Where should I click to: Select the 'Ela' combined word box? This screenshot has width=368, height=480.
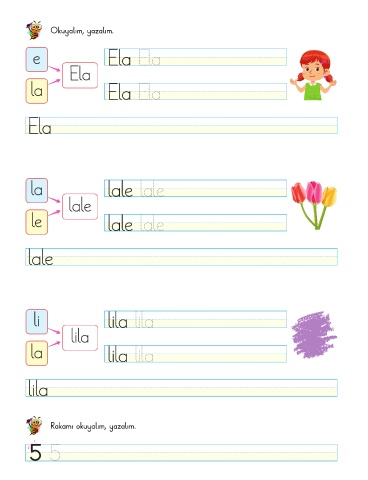pyautogui.click(x=80, y=75)
